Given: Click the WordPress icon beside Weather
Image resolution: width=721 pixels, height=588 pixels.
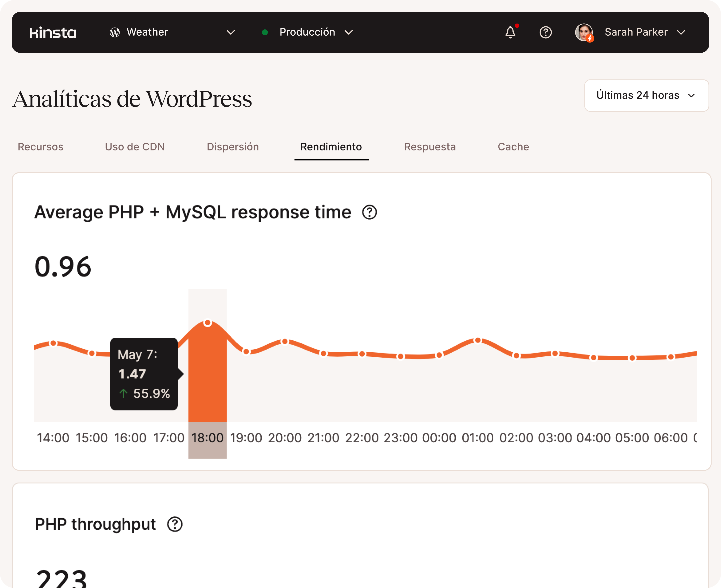Looking at the screenshot, I should tap(114, 33).
